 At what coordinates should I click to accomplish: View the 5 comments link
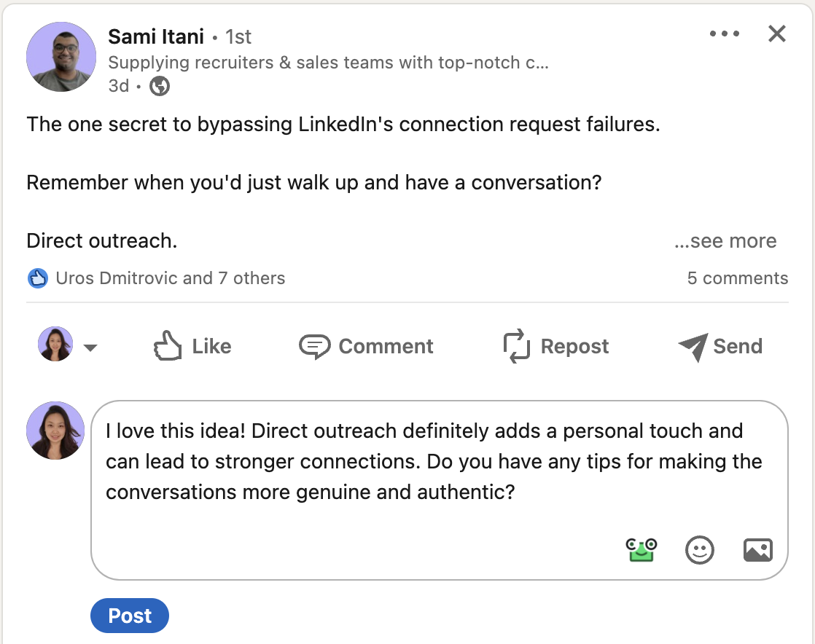coord(737,278)
